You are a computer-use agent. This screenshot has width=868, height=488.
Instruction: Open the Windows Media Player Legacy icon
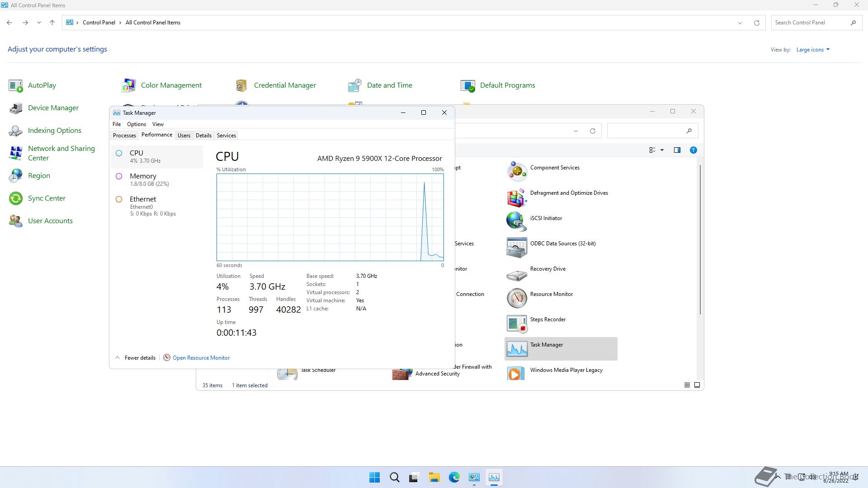[517, 373]
